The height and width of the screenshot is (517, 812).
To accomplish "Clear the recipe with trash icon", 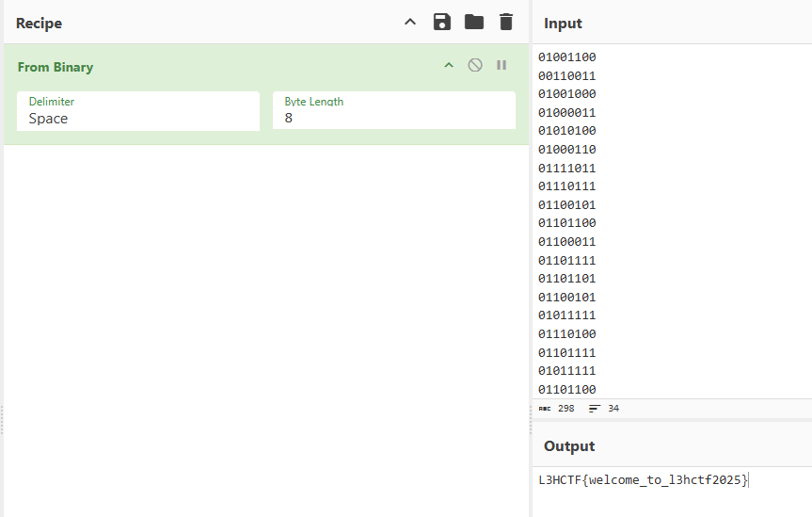I will (506, 23).
